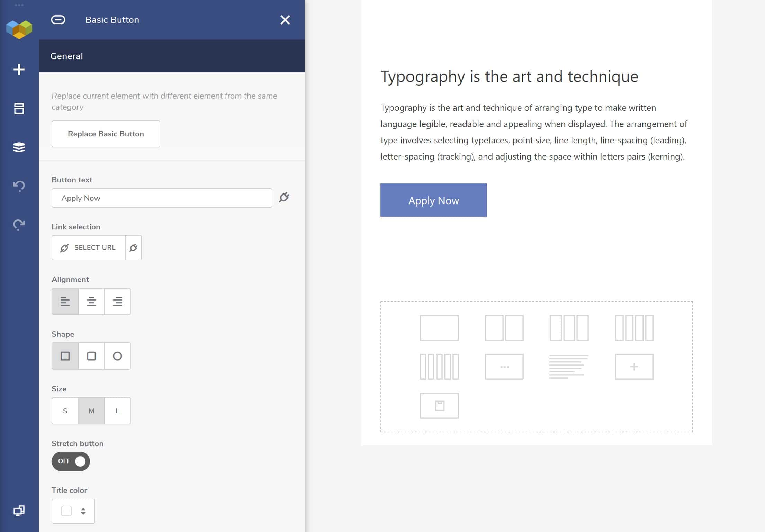This screenshot has height=532, width=765.
Task: Click the Redo arrow in sidebar
Action: point(19,225)
